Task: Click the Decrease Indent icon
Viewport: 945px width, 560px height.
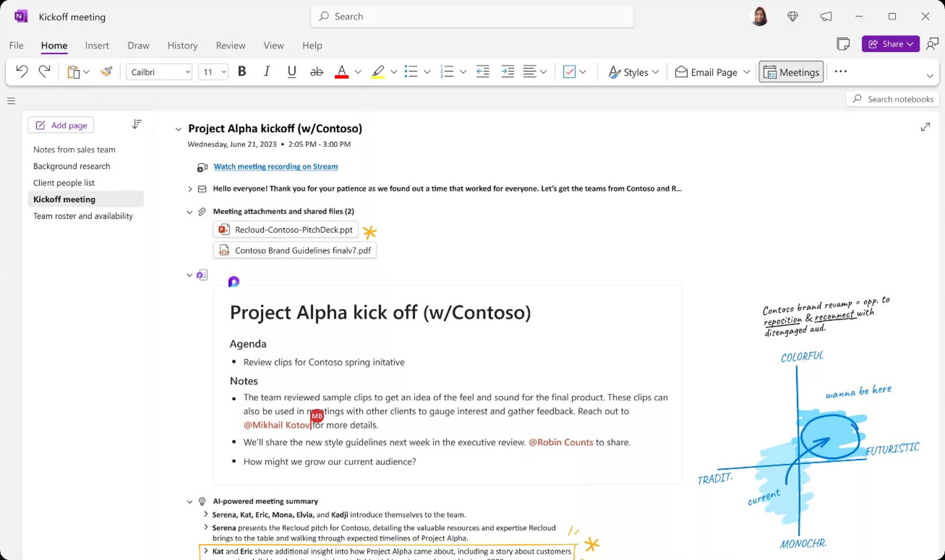Action: (x=482, y=72)
